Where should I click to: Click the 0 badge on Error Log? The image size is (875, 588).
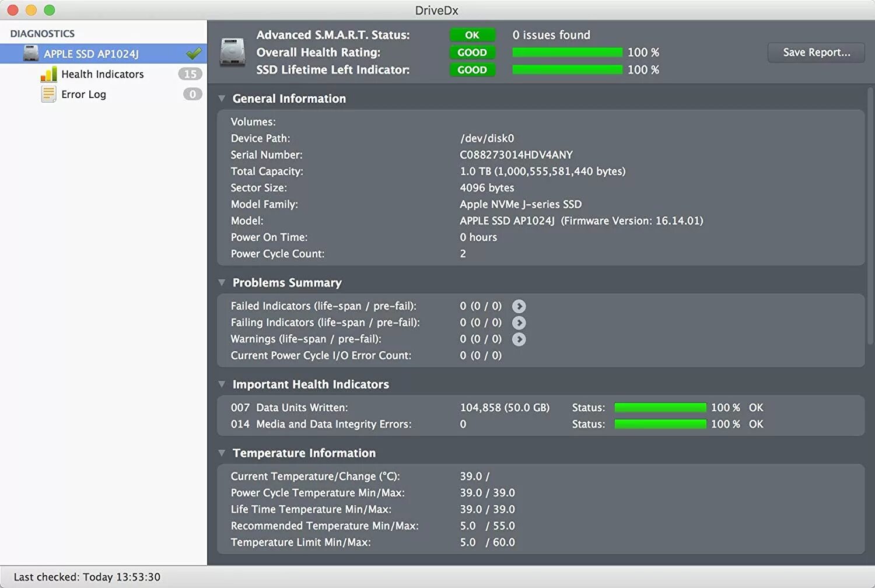click(x=192, y=94)
